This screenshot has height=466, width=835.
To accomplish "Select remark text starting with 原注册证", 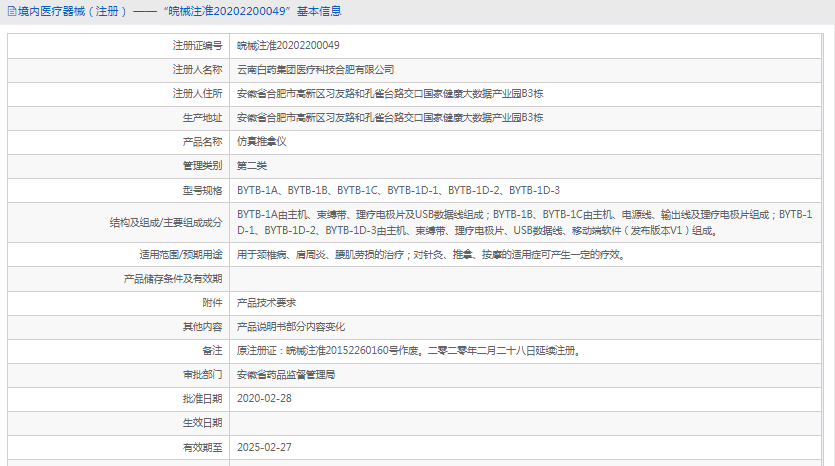I will point(409,350).
